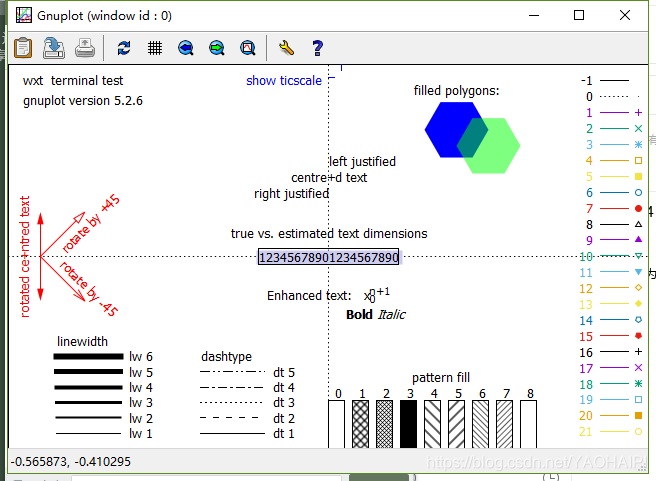The image size is (656, 481).
Task: Apply autoscale zoom icon
Action: click(248, 48)
